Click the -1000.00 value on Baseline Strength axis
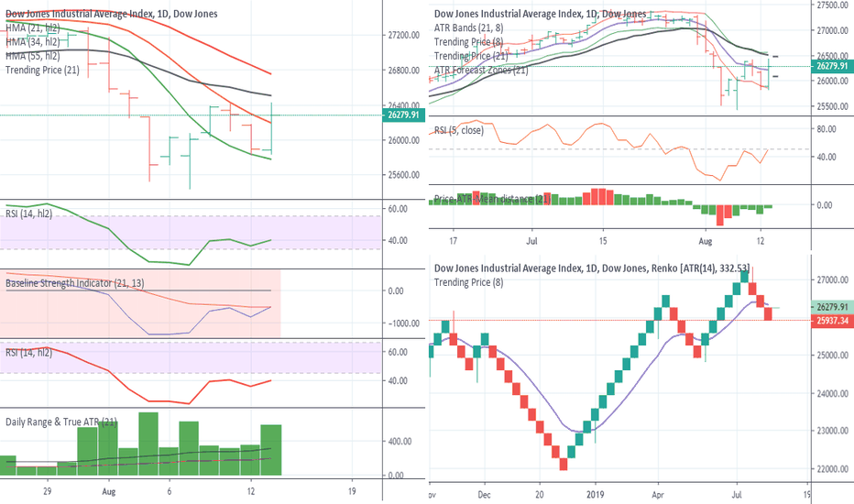This screenshot has width=854, height=504. (403, 323)
